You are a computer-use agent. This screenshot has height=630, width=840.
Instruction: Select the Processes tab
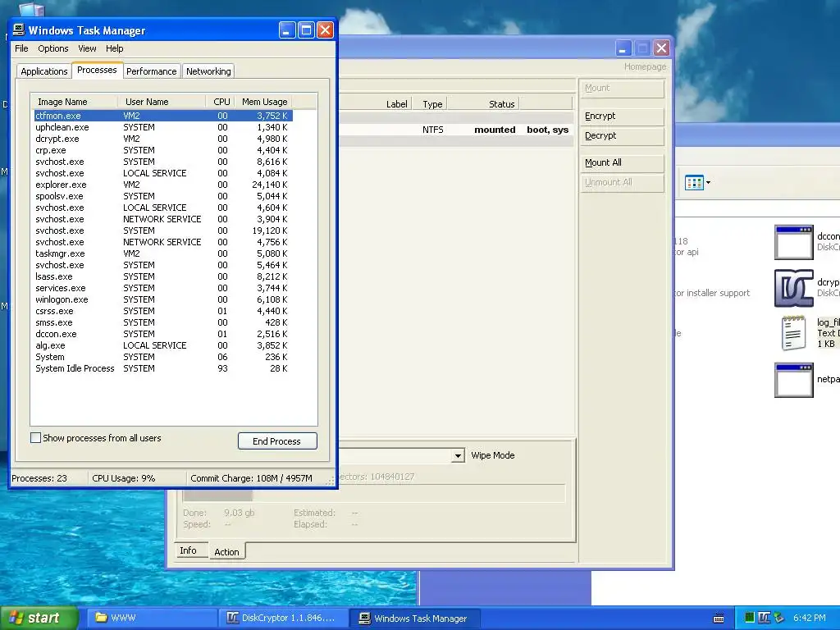[x=97, y=71]
